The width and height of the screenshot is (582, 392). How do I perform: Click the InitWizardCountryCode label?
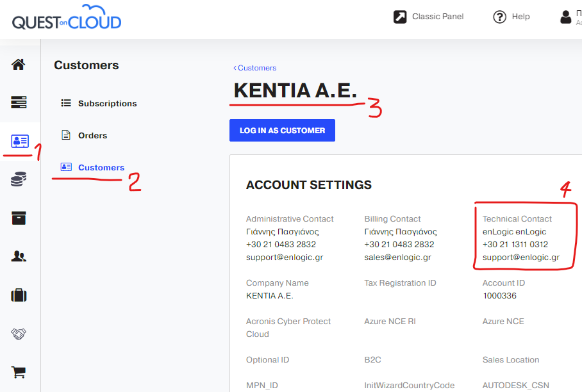pos(410,386)
